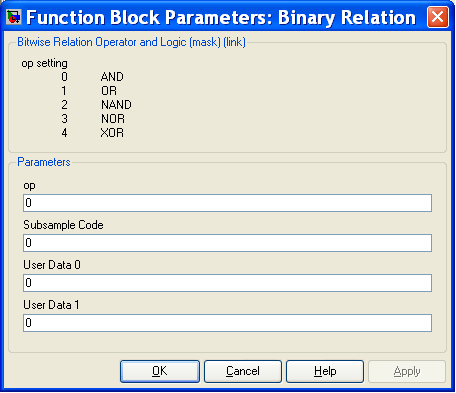Click the 'op setting' description text
This screenshot has height=393, width=456.
[44, 63]
